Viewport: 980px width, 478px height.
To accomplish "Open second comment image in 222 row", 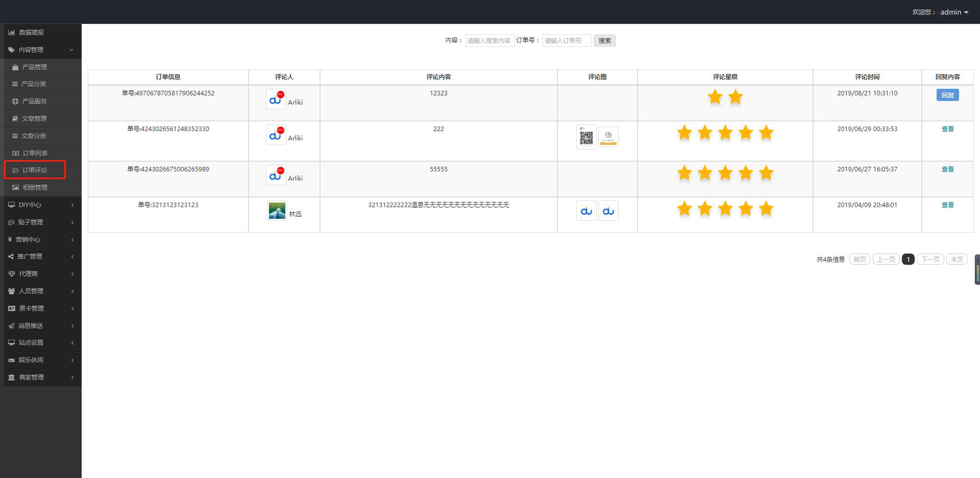I will [608, 137].
